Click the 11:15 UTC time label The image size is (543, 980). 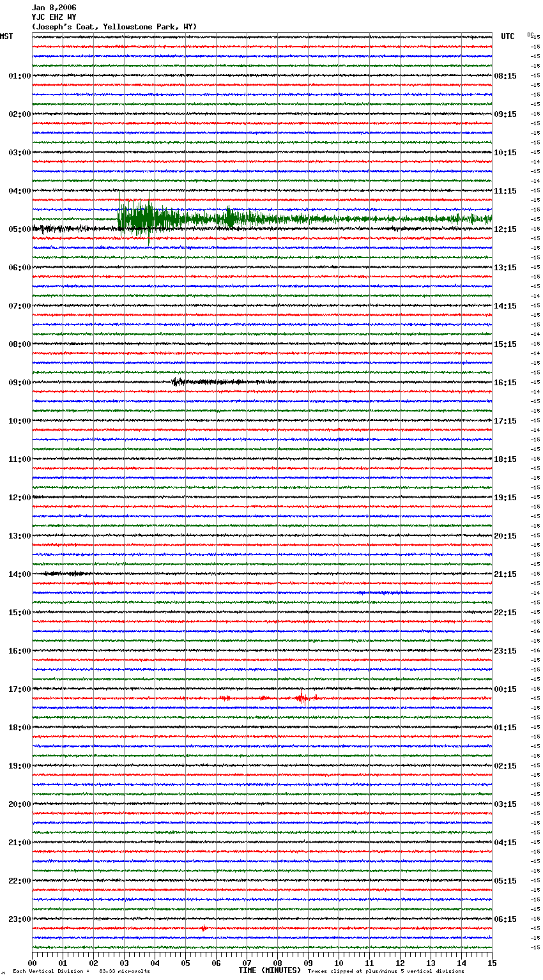(505, 191)
